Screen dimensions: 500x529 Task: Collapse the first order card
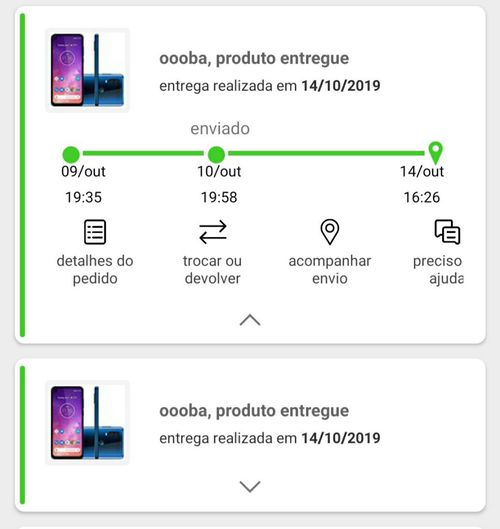[250, 320]
